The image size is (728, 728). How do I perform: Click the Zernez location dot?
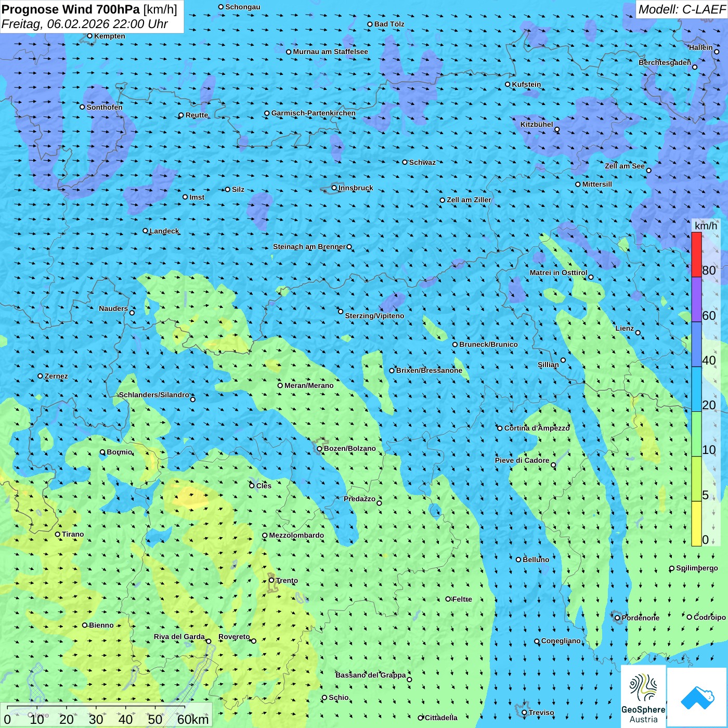41,376
